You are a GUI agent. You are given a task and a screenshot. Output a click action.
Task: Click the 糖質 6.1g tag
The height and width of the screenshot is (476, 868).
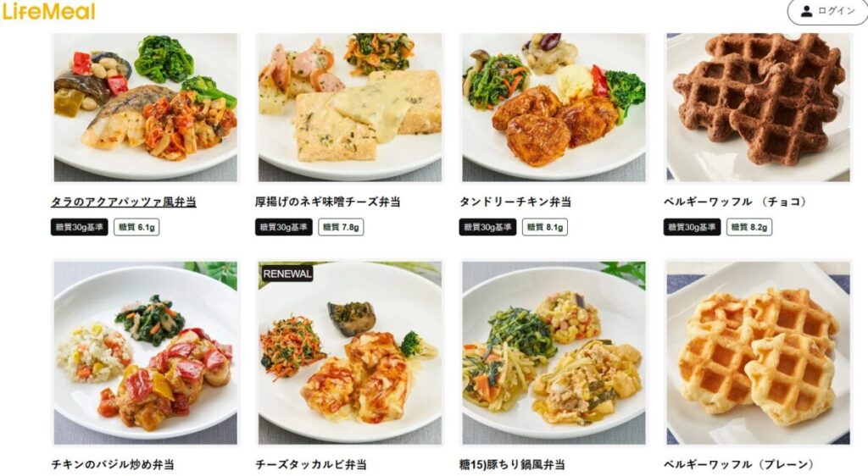[136, 227]
